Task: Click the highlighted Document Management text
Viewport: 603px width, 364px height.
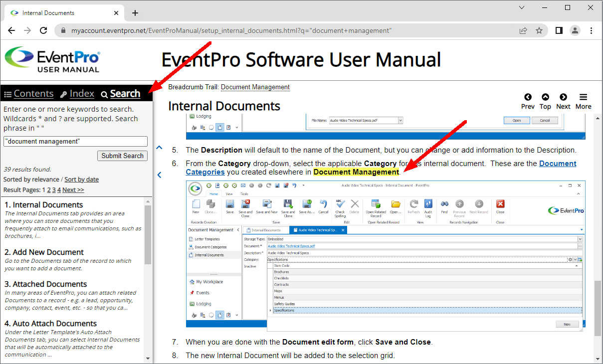Action: 356,172
